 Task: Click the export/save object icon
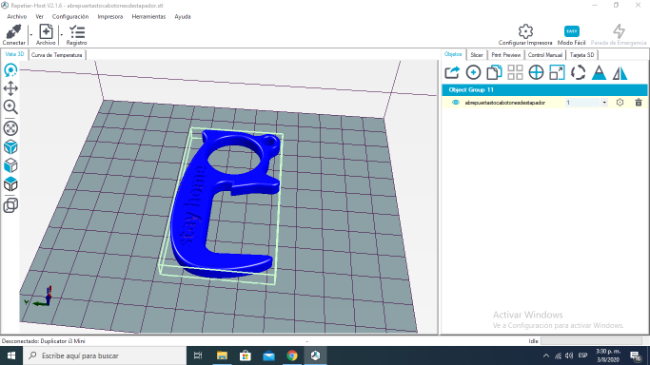452,73
